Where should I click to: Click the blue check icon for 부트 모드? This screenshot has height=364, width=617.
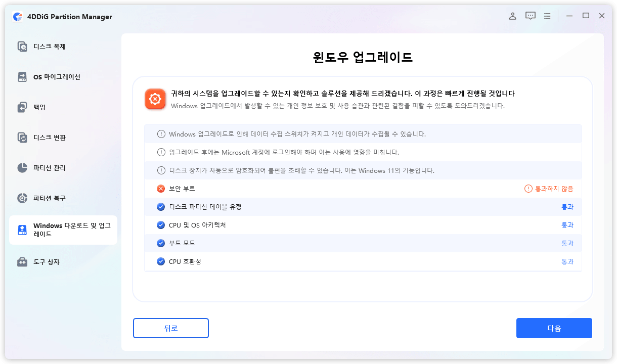(161, 243)
